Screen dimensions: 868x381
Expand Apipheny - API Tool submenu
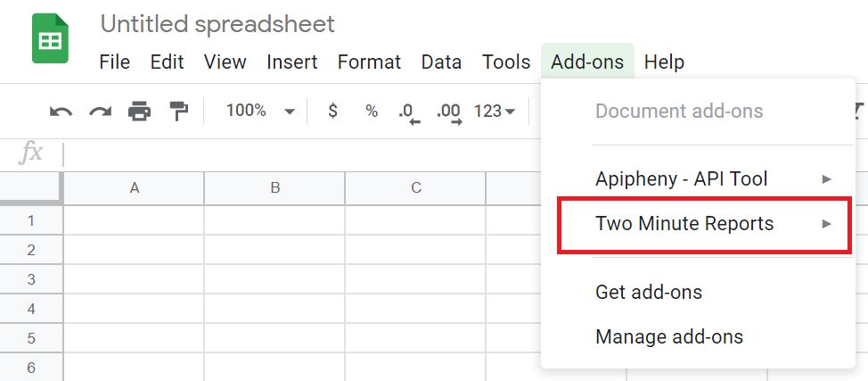698,178
